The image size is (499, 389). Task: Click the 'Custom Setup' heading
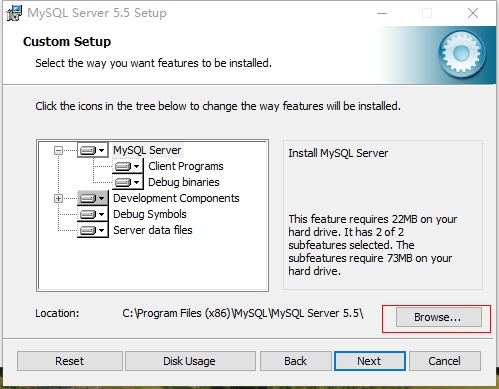click(x=67, y=42)
